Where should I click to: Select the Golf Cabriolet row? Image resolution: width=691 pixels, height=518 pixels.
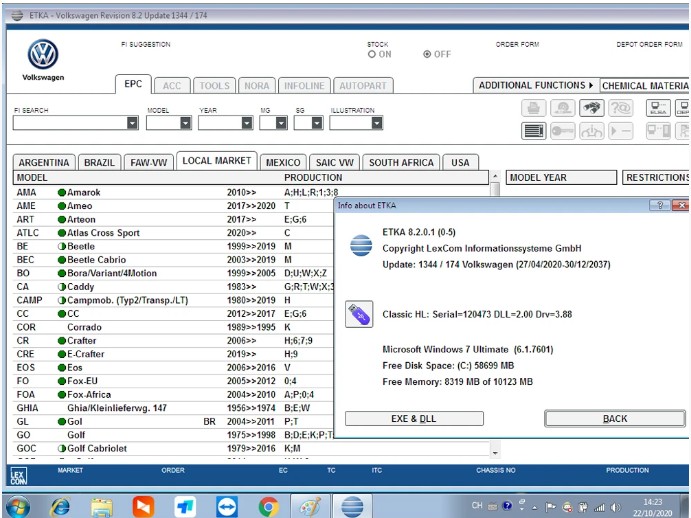pyautogui.click(x=252, y=448)
